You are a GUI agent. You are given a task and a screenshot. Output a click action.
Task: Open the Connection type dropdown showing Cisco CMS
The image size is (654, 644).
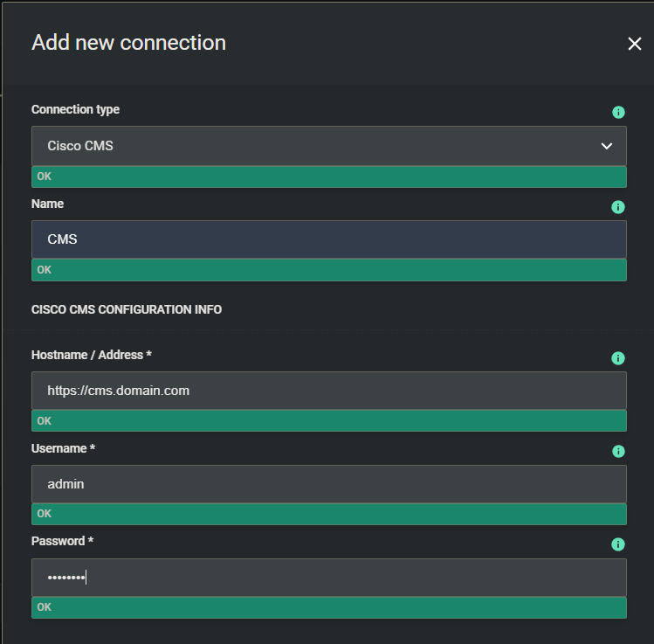click(314, 146)
